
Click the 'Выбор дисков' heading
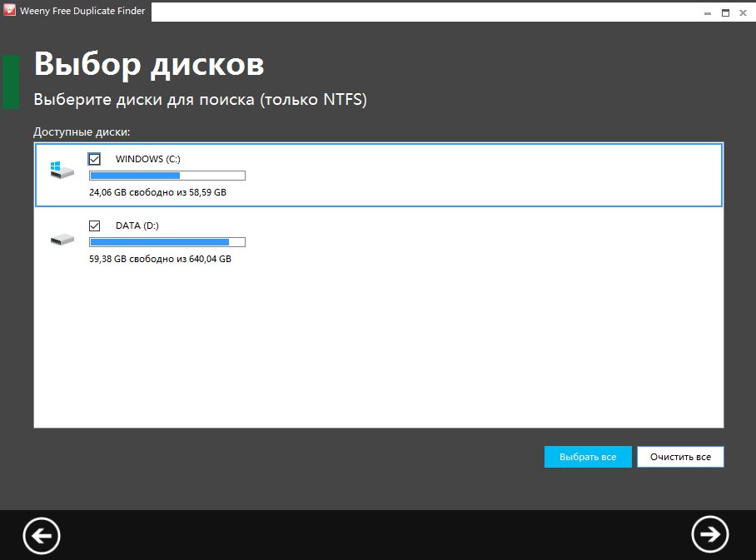(149, 64)
